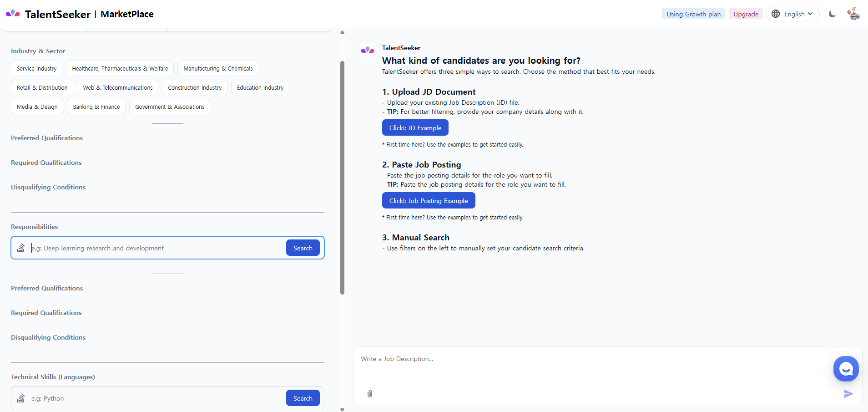Image resolution: width=868 pixels, height=412 pixels.
Task: Click Search button in the Responsibilities field
Action: (303, 248)
